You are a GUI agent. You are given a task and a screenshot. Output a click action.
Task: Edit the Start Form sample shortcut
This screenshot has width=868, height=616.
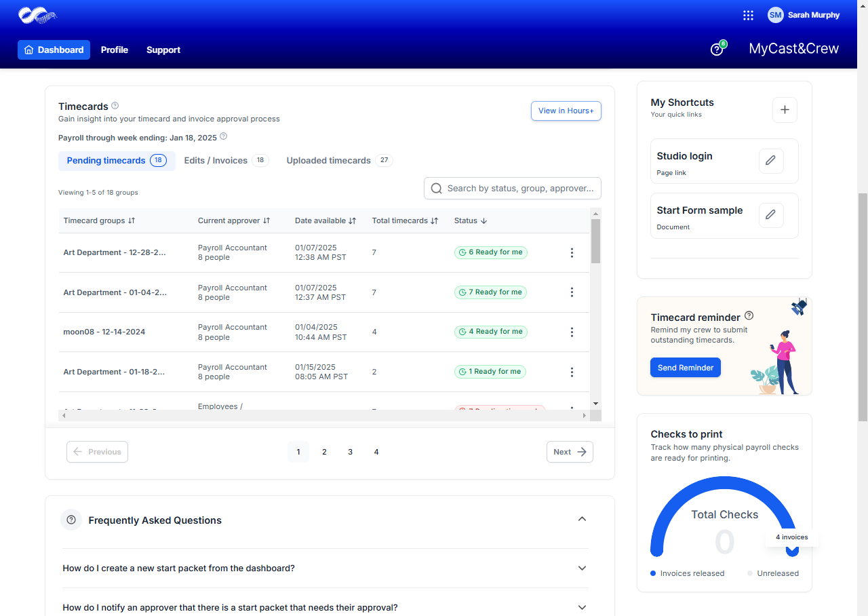point(770,215)
